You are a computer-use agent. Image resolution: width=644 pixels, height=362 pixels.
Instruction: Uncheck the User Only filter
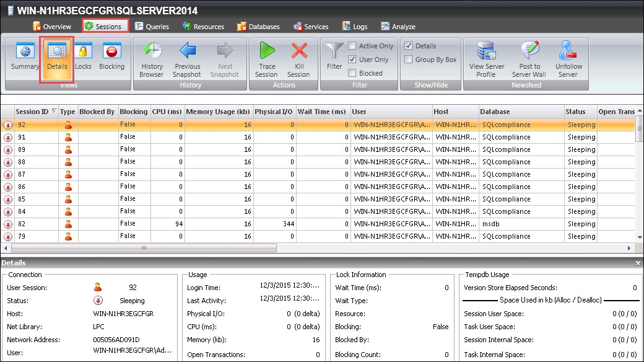pos(352,60)
